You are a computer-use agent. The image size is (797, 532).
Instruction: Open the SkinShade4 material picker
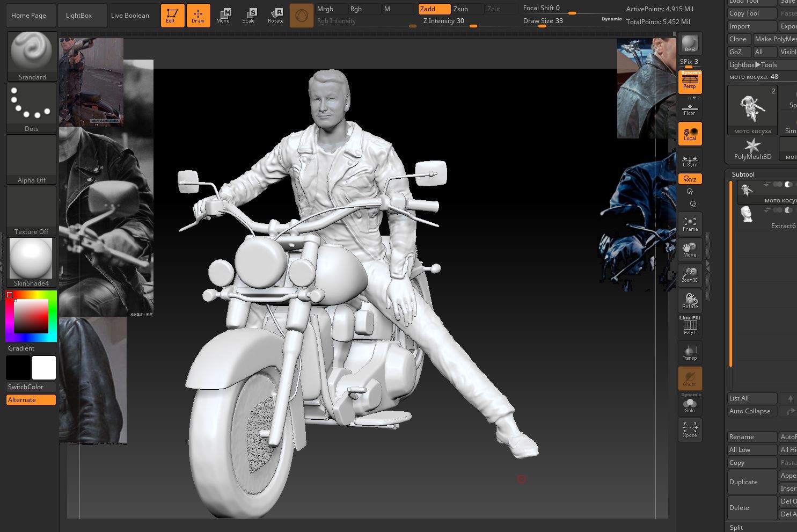coord(32,262)
